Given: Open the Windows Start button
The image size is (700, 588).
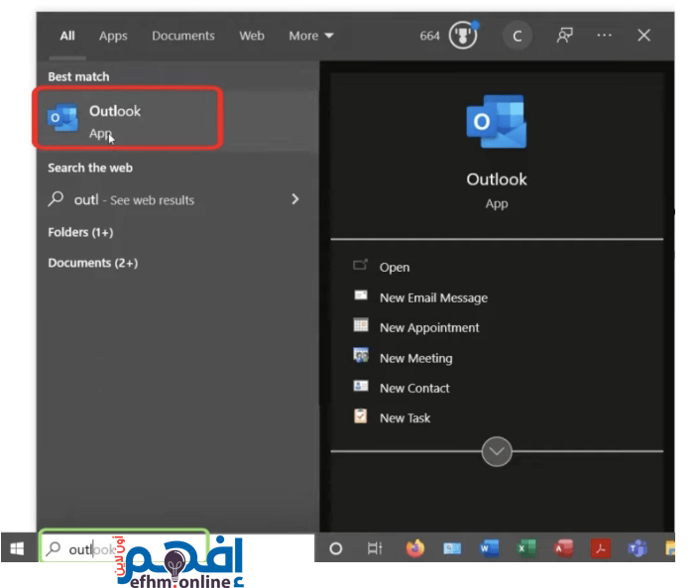Looking at the screenshot, I should 17,548.
